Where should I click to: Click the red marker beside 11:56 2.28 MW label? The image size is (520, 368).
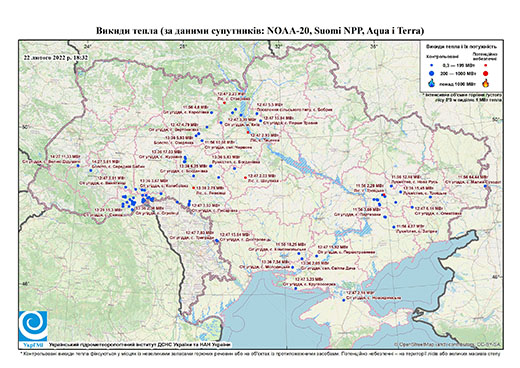(x=384, y=194)
